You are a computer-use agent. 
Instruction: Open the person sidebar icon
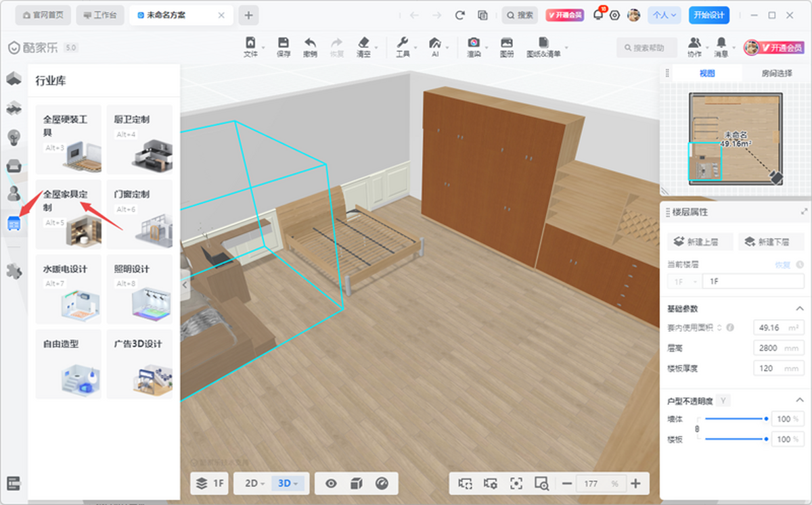[14, 194]
